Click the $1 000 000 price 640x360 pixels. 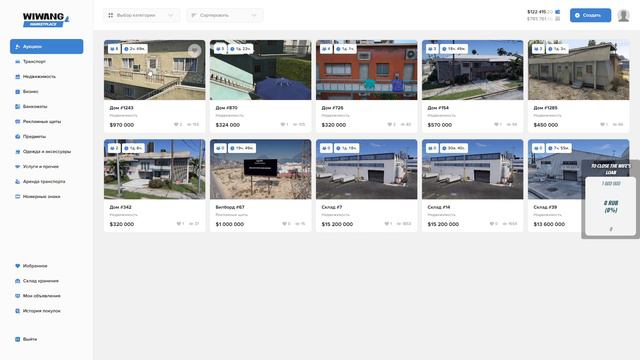point(229,224)
